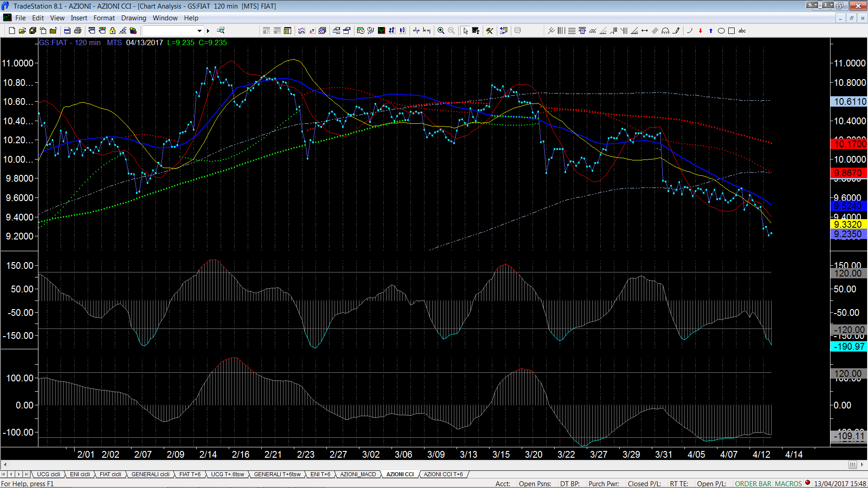
Task: Click the horizontal scrollbar left arrow
Action: [x=5, y=465]
